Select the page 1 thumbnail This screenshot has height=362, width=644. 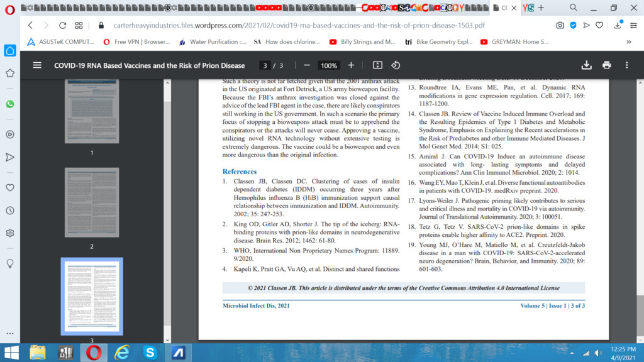coord(92,113)
